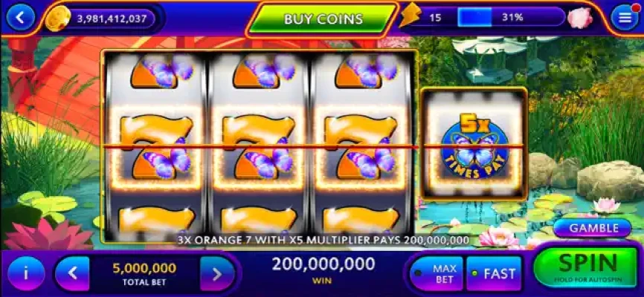The width and height of the screenshot is (644, 297).
Task: Tap the top-left butterfly reel symbol
Action: point(162,71)
